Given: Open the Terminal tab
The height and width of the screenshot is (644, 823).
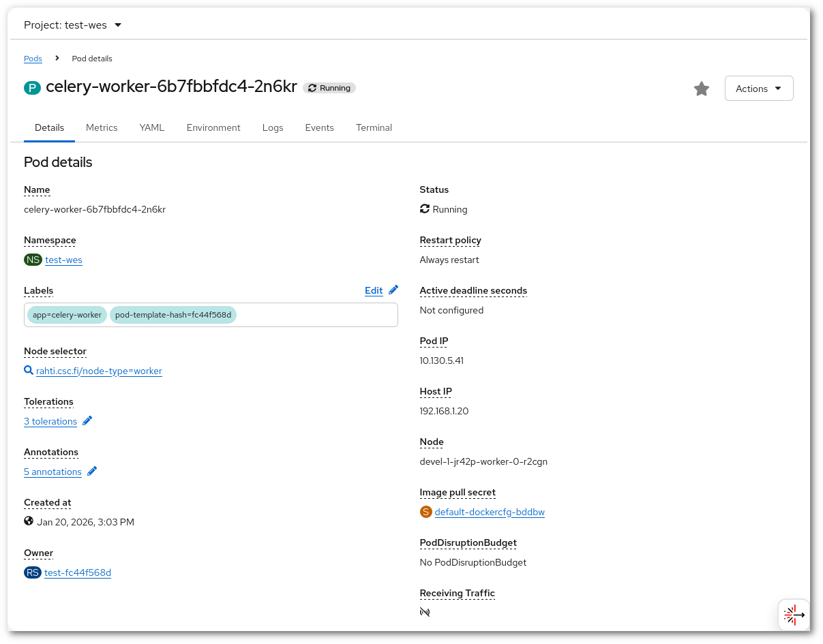Looking at the screenshot, I should pyautogui.click(x=374, y=127).
